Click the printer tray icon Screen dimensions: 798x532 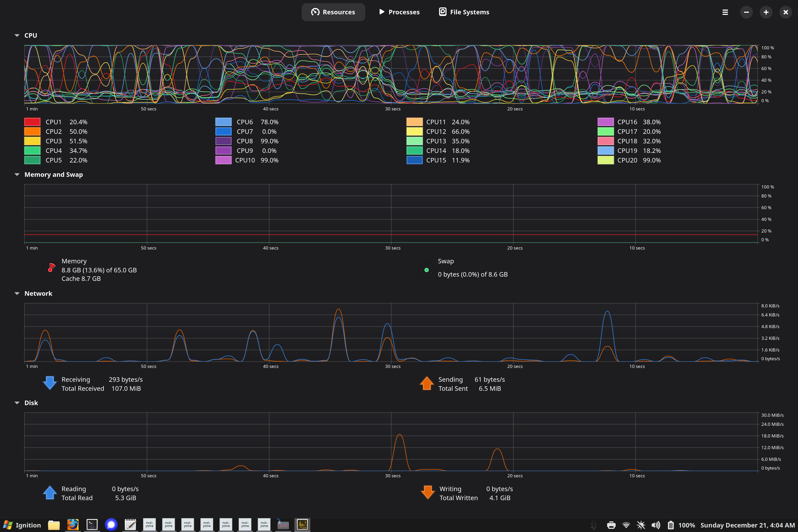point(611,525)
